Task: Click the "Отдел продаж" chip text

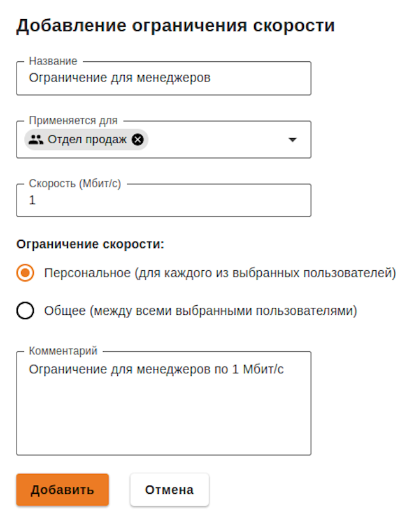Action: tap(87, 140)
